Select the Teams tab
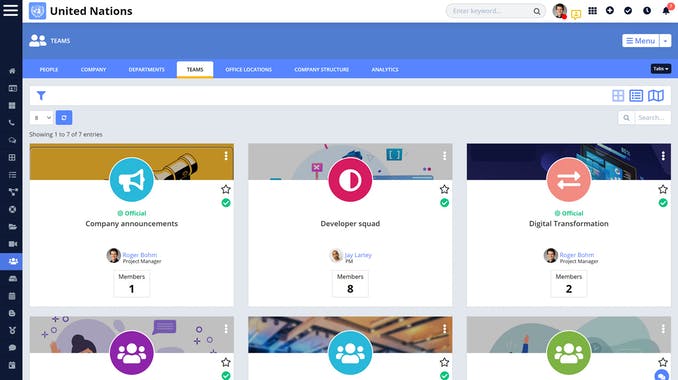The height and width of the screenshot is (380, 678). (195, 69)
